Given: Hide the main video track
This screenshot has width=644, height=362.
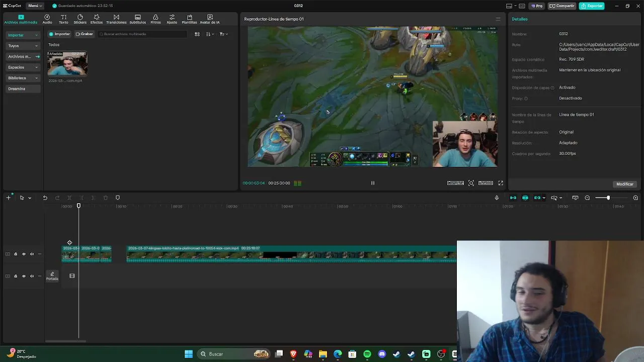Looking at the screenshot, I should coord(24,254).
